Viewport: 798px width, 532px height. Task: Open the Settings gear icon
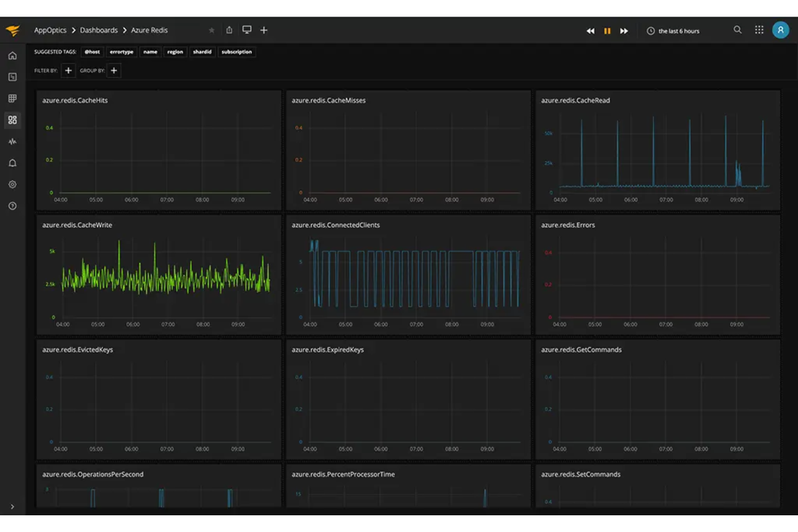(x=12, y=184)
